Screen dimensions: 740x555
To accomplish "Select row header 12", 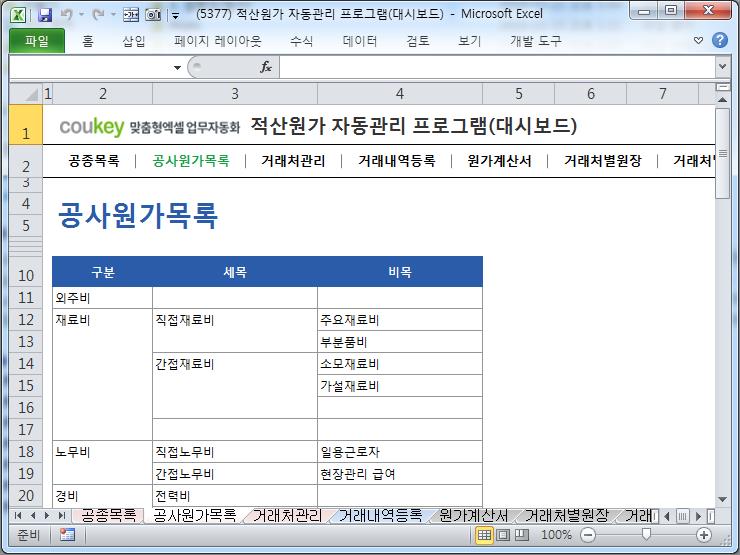I will (26, 320).
